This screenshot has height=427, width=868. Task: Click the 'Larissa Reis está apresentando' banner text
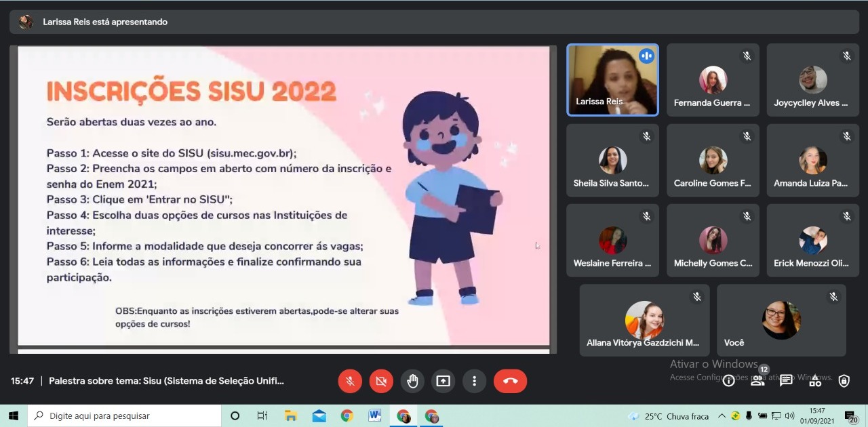click(x=105, y=22)
